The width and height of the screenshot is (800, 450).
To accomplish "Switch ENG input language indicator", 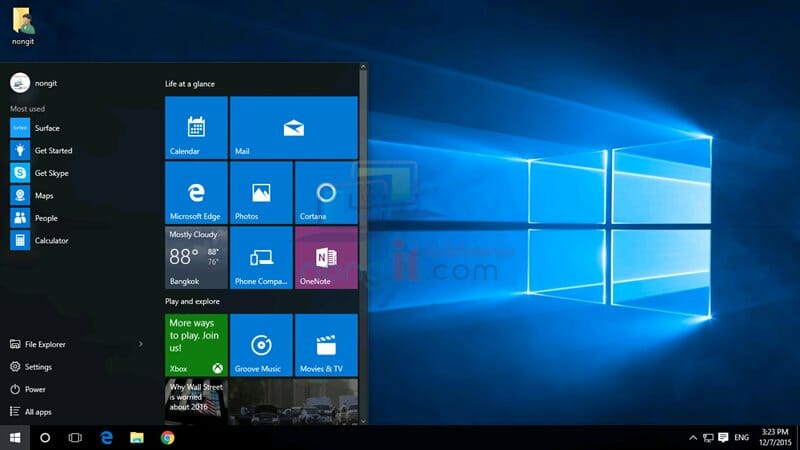I will (741, 438).
